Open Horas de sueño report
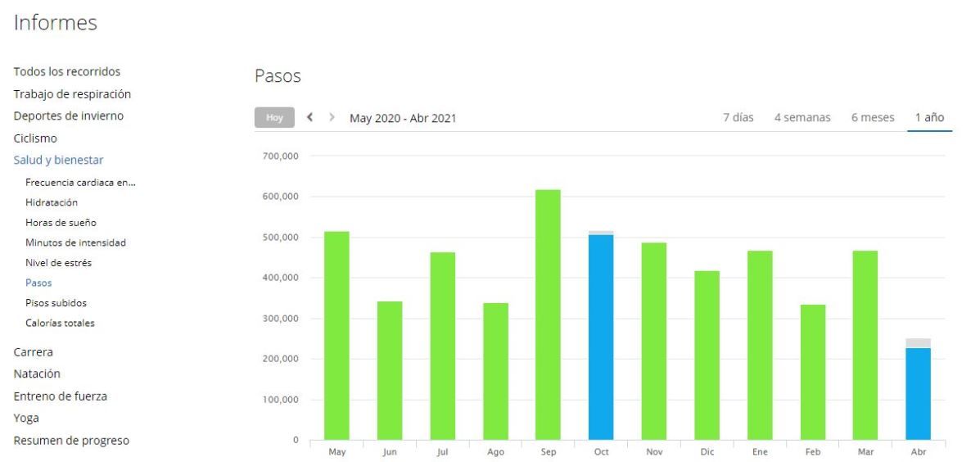The image size is (980, 462). pyautogui.click(x=61, y=223)
